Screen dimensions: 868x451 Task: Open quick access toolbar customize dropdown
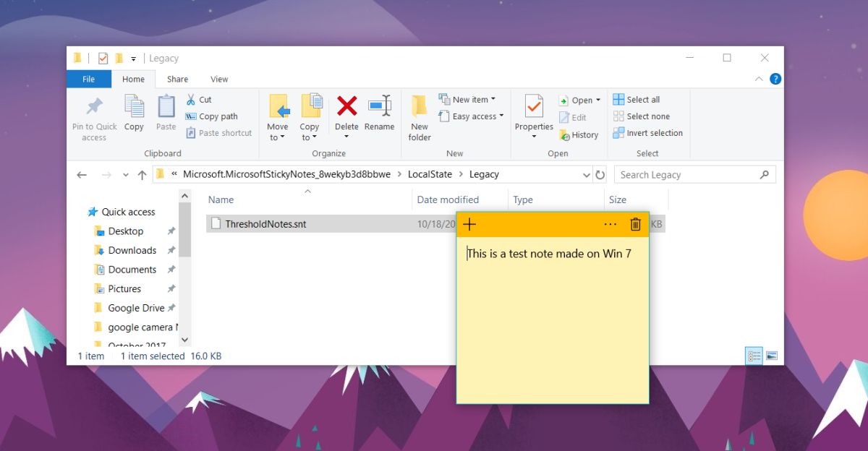coord(135,59)
